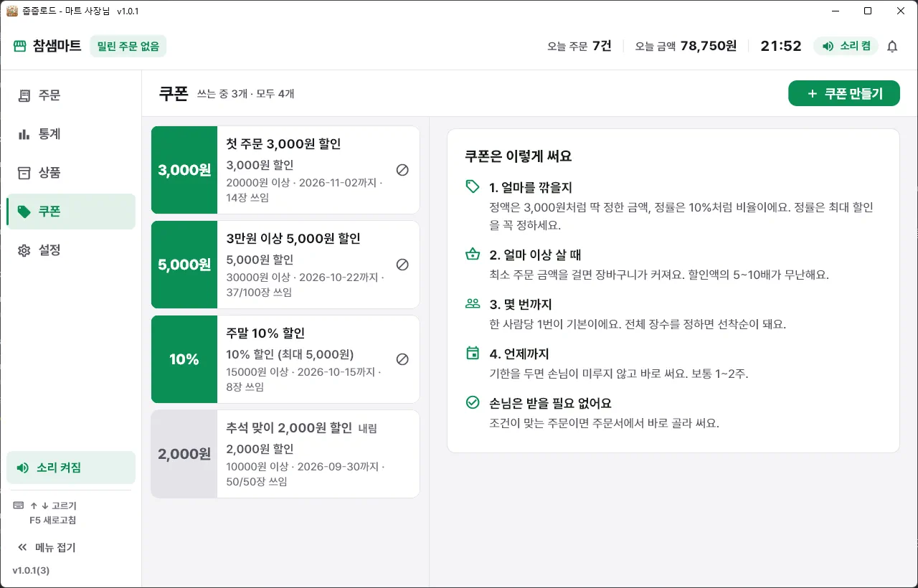Open the 설정 menu
This screenshot has height=588, width=918.
pyautogui.click(x=71, y=250)
